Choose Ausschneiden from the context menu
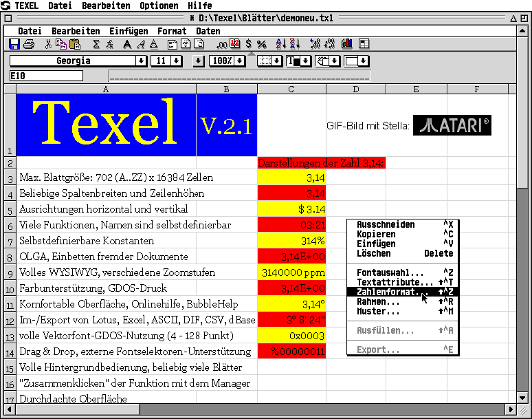This screenshot has width=532, height=419. coord(403,224)
